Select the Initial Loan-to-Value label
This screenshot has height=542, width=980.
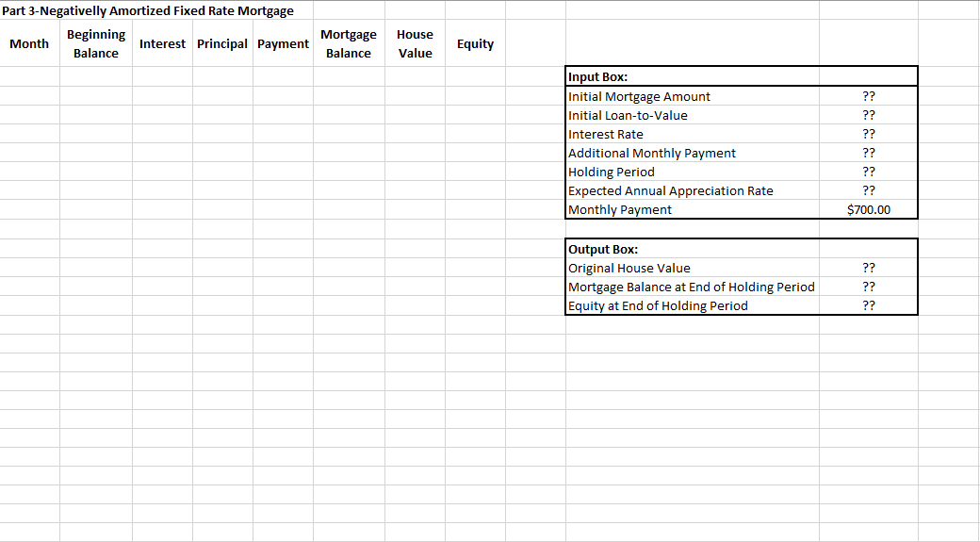[693, 115]
